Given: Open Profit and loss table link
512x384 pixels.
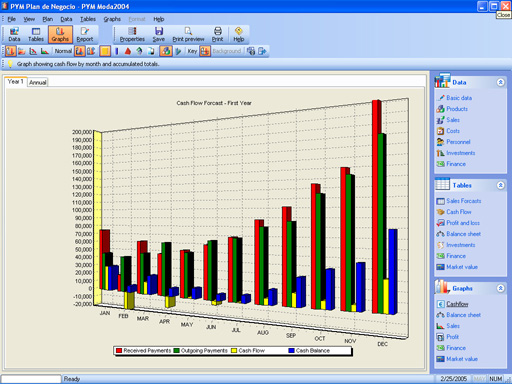Looking at the screenshot, I should click(x=463, y=223).
